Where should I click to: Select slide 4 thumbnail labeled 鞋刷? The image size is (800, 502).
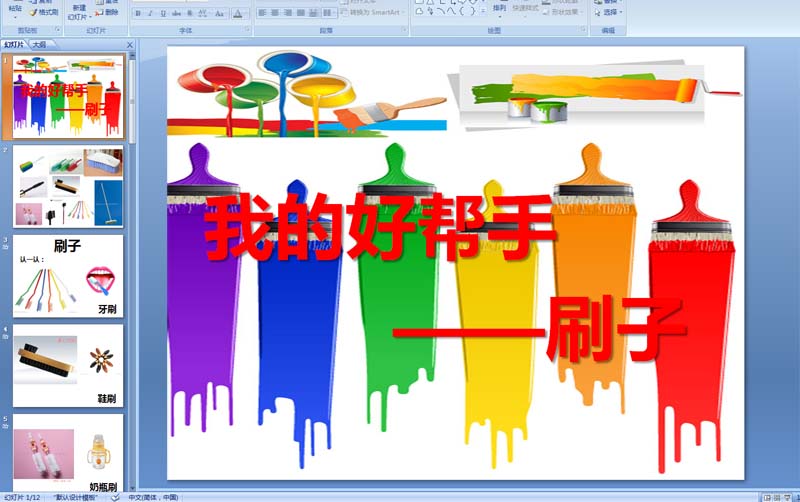click(x=68, y=366)
